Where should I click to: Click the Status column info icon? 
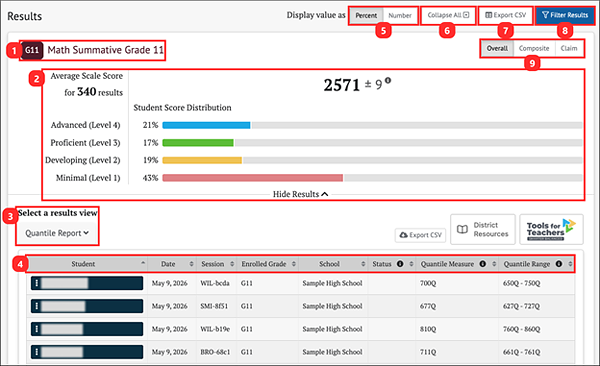coord(400,264)
